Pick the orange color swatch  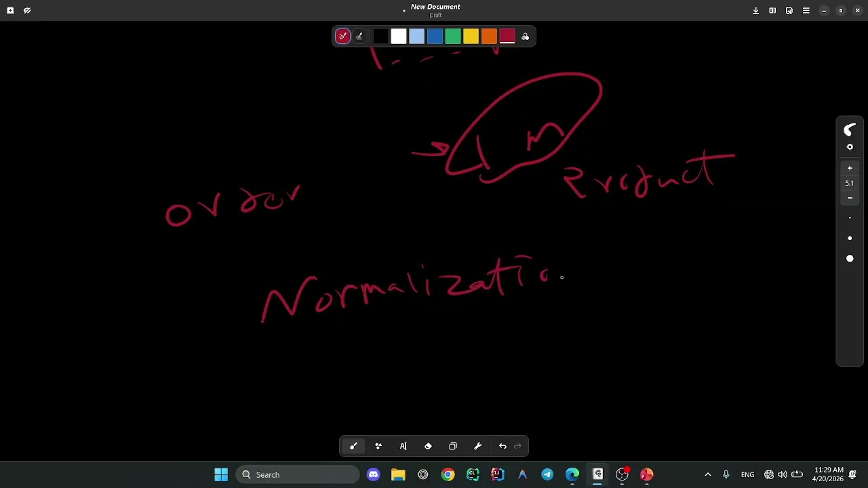click(489, 37)
